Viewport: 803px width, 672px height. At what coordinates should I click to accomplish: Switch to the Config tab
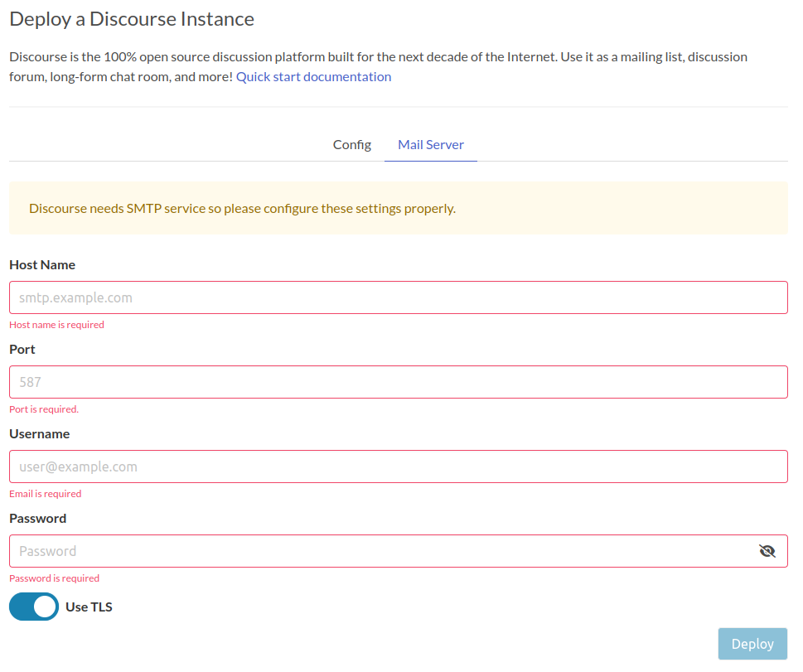click(351, 144)
